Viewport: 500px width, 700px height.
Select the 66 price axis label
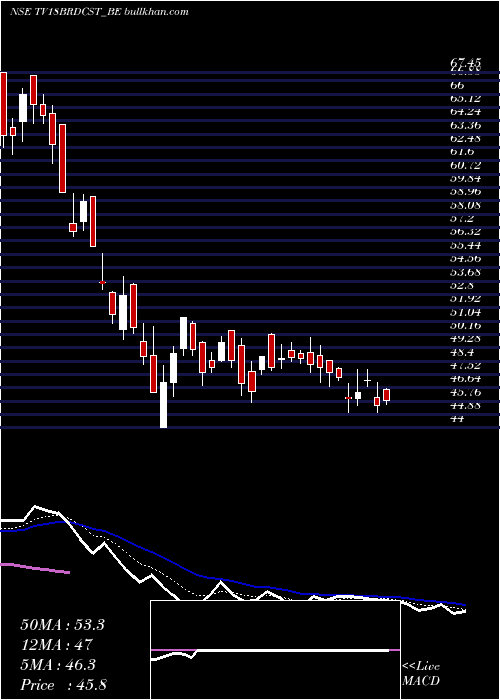point(458,84)
